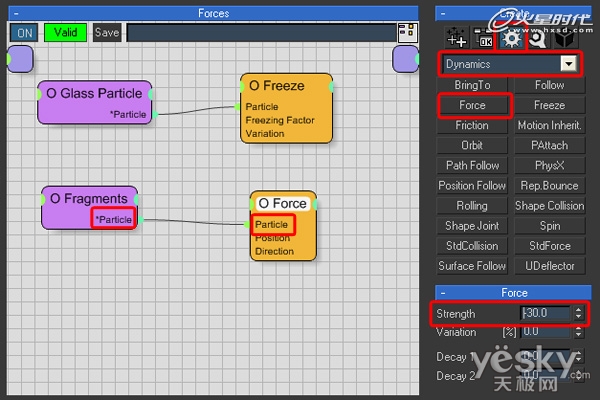
Task: Increase Strength with spinner up arrow
Action: [x=579, y=310]
